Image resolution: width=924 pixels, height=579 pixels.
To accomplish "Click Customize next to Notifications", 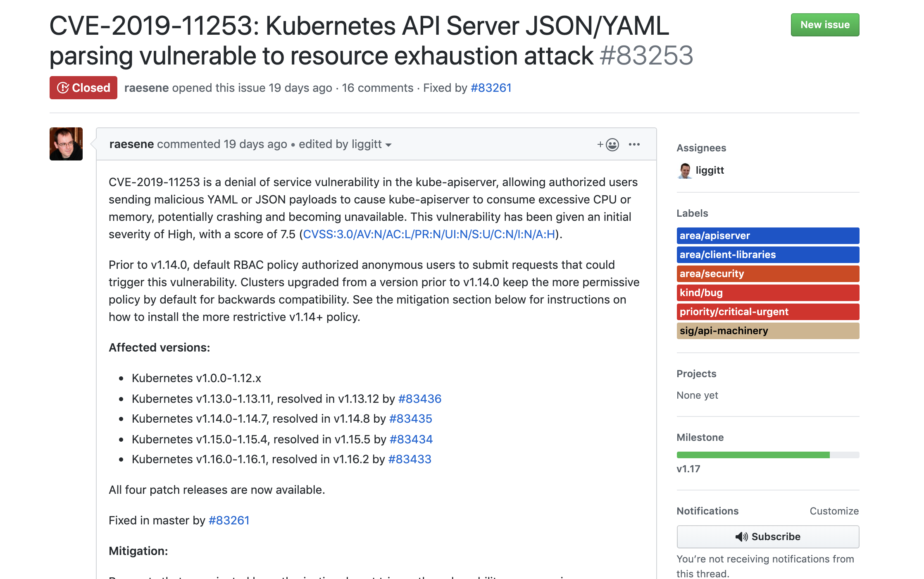I will coord(834,511).
